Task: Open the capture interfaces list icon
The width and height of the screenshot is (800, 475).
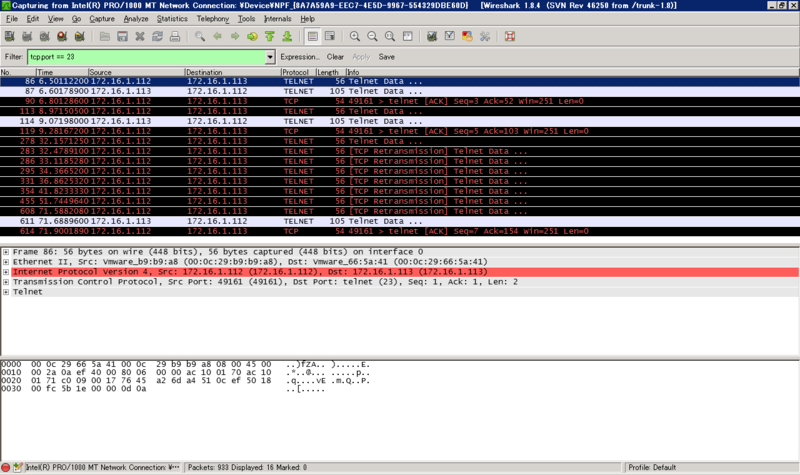Action: click(10, 36)
